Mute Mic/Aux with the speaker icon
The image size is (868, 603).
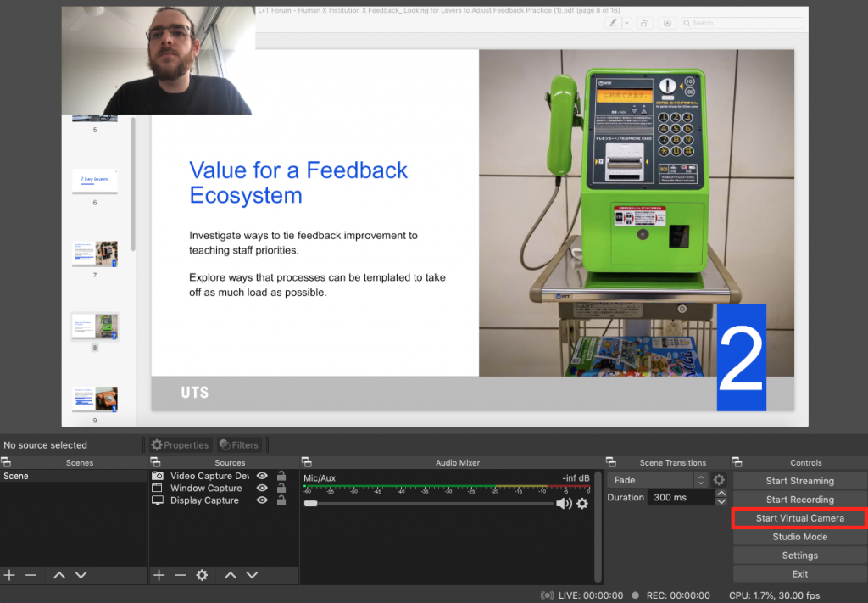tap(563, 504)
